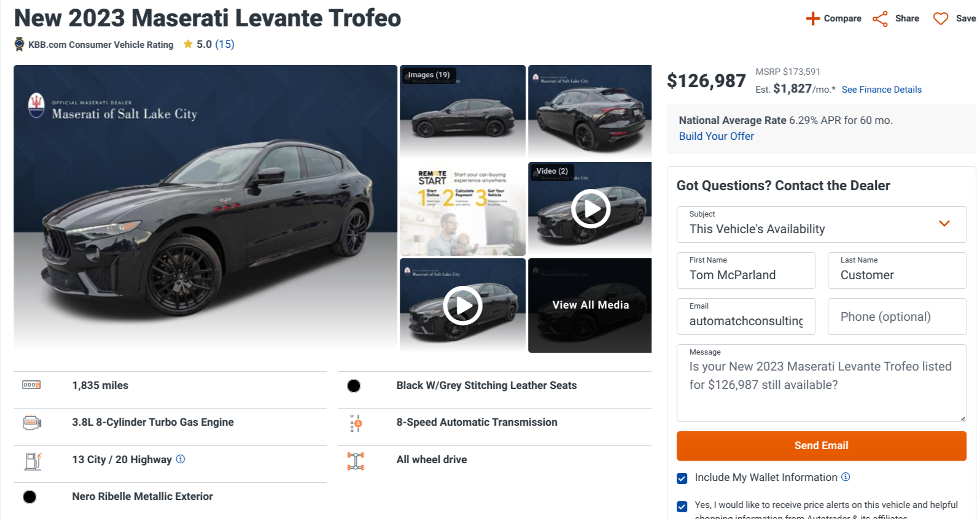Viewport: 980px width, 519px height.
Task: Click the Subject dropdown chevron arrow
Action: coord(944,223)
